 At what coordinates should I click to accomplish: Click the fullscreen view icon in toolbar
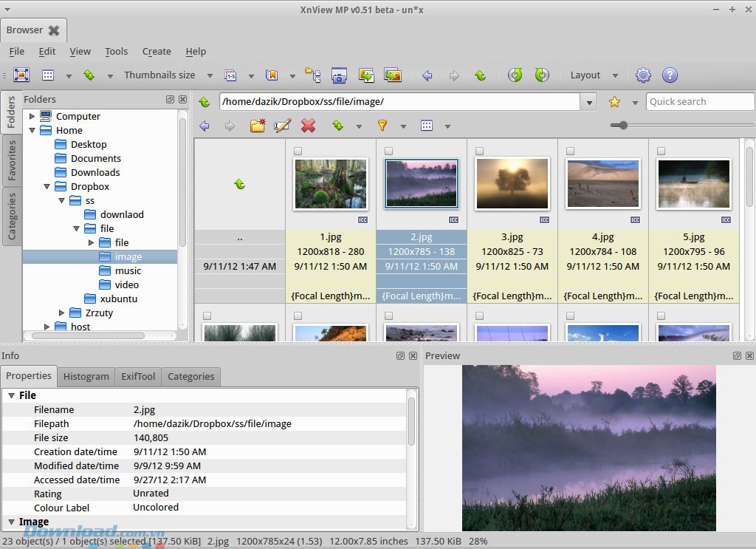tap(21, 75)
